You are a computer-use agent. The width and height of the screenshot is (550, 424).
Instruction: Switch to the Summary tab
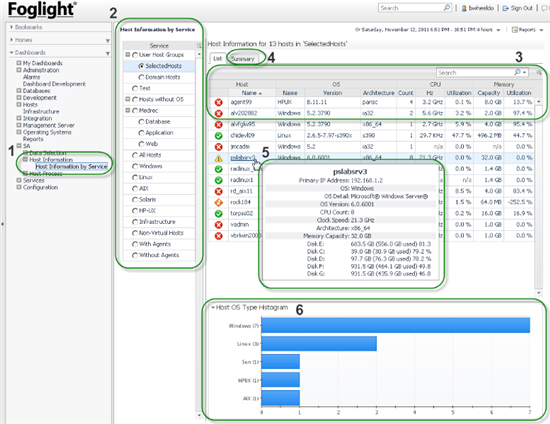243,59
